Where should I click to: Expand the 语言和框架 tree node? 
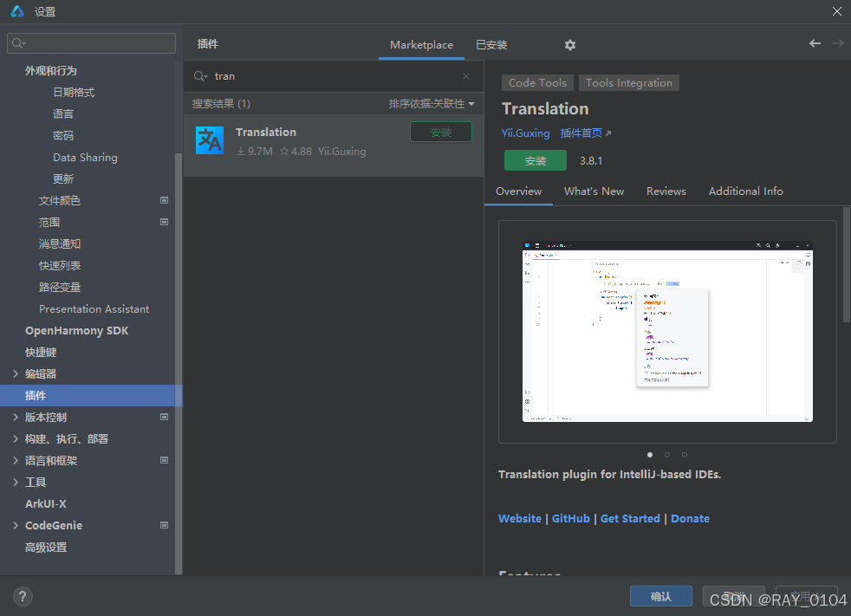16,460
